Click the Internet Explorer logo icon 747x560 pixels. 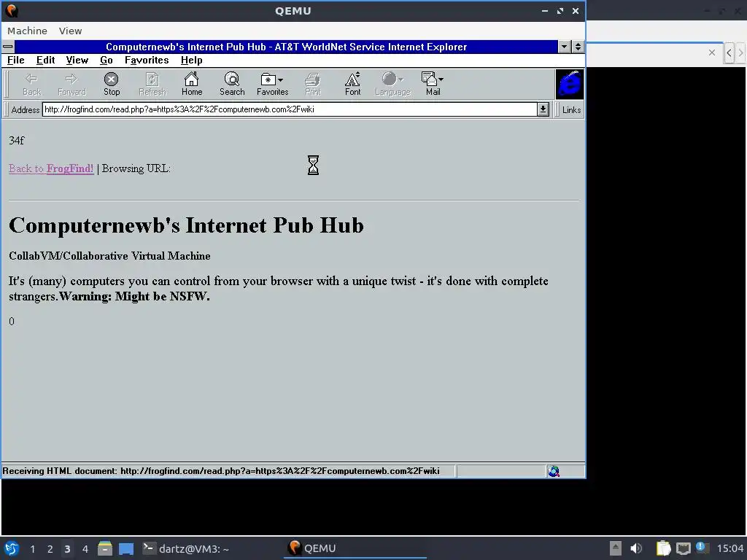(x=569, y=85)
